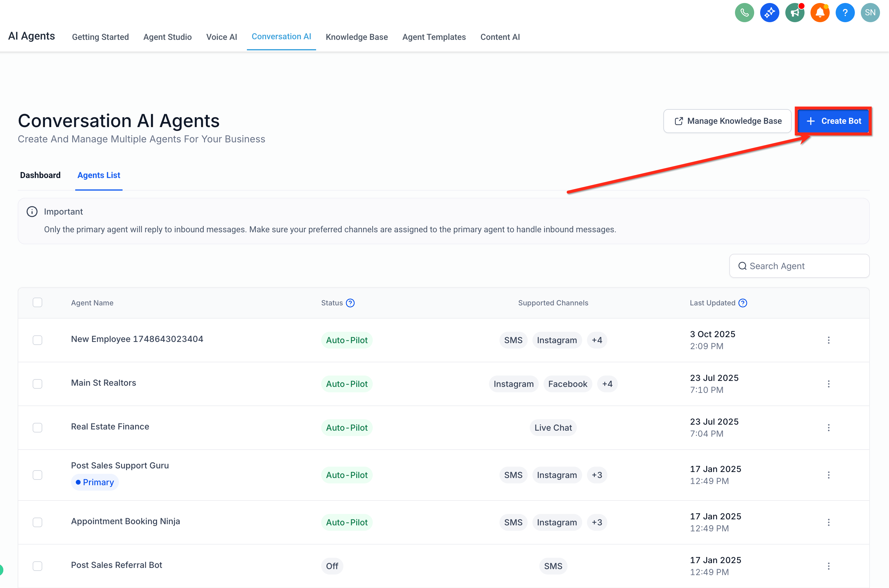Toggle the select-all agents checkbox in header
889x588 pixels.
pyautogui.click(x=37, y=302)
